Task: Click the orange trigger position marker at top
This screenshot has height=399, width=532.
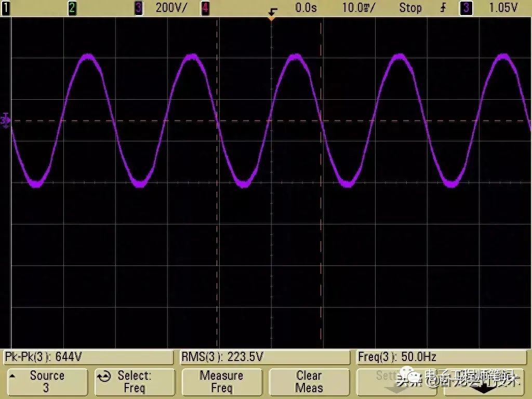Action: tap(271, 18)
